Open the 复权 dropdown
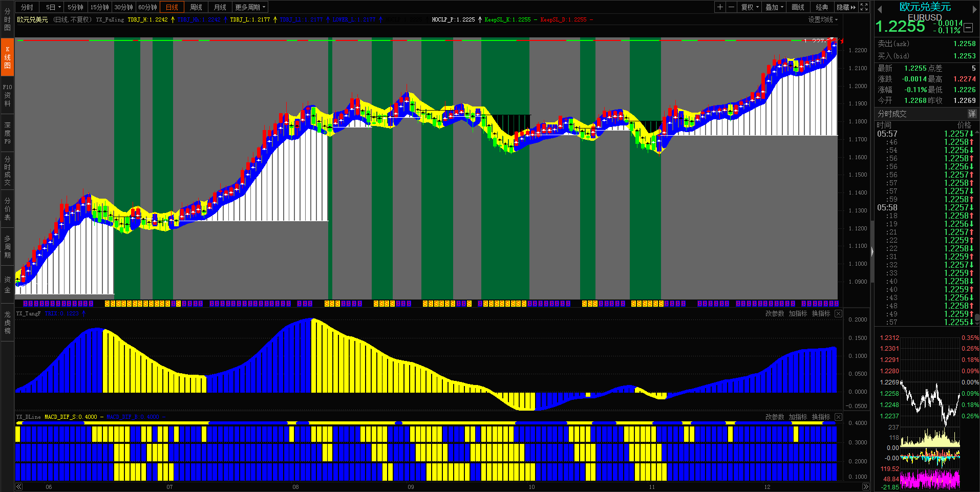 tap(750, 7)
